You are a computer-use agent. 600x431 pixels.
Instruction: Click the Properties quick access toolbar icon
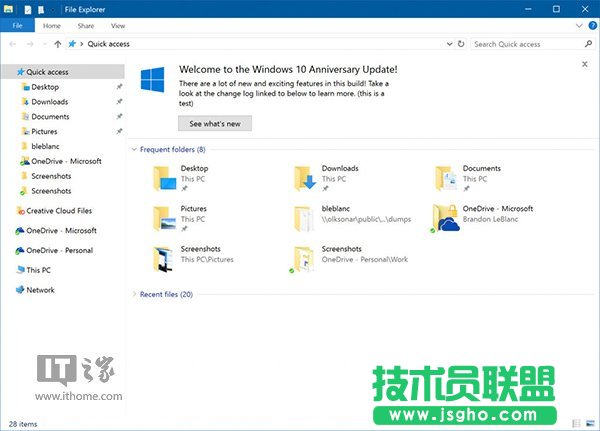28,10
